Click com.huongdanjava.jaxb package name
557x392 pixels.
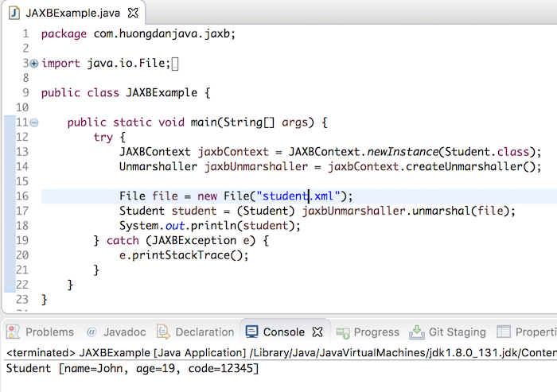[x=162, y=34]
